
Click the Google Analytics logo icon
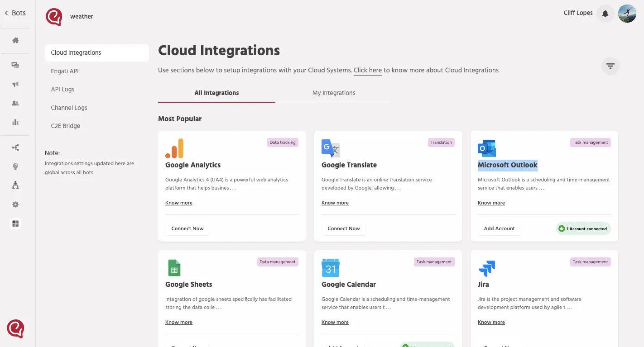[174, 148]
